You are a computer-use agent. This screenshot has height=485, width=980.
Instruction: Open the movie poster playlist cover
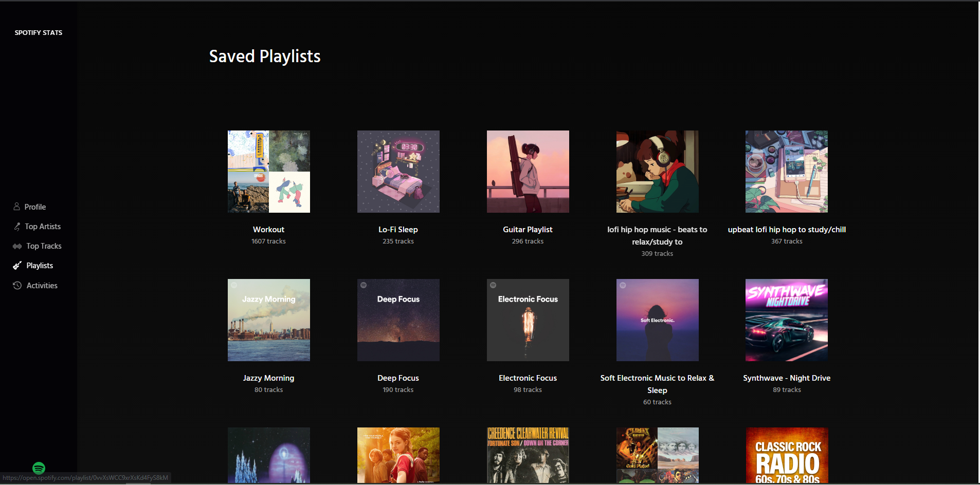click(398, 455)
